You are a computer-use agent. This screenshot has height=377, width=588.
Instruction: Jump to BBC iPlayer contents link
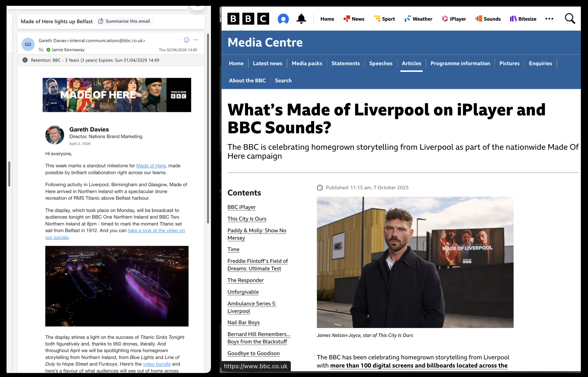[x=241, y=207]
